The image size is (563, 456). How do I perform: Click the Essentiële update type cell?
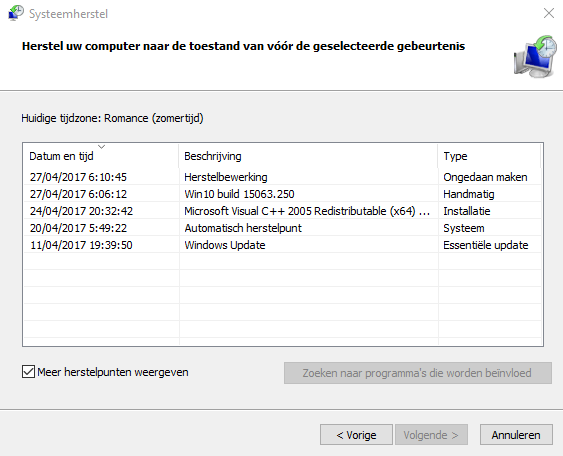[485, 245]
